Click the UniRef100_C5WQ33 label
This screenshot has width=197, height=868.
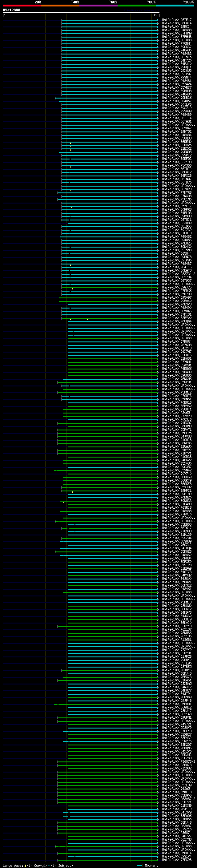pyautogui.click(x=176, y=139)
